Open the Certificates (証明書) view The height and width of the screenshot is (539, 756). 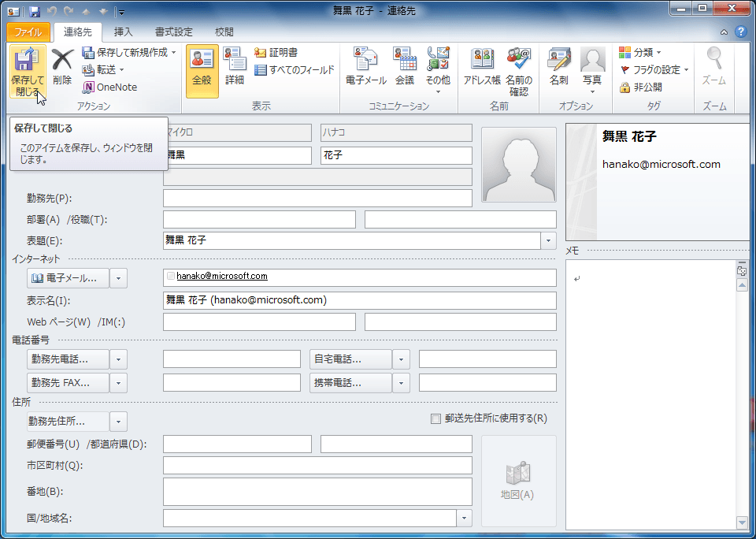coord(276,52)
